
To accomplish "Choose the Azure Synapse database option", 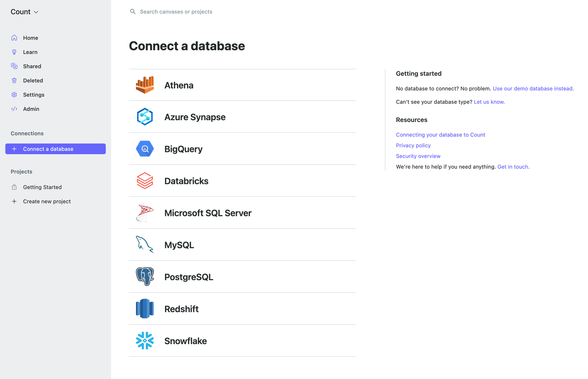I will coord(242,117).
